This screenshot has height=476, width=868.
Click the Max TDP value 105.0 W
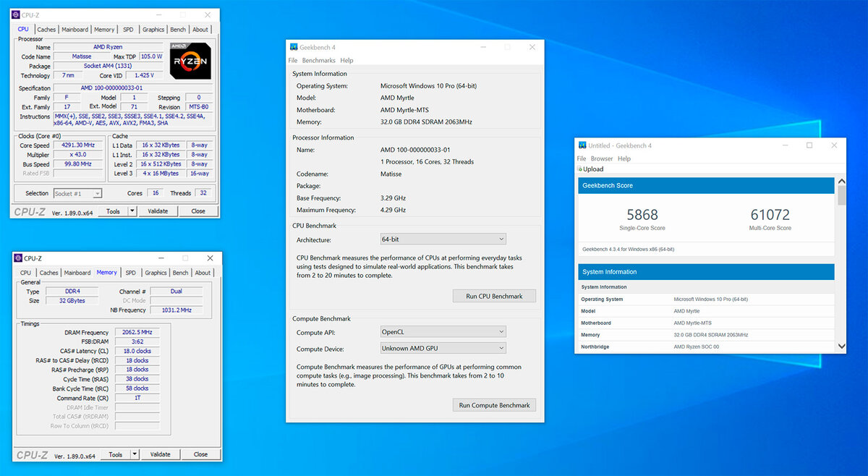(x=151, y=56)
